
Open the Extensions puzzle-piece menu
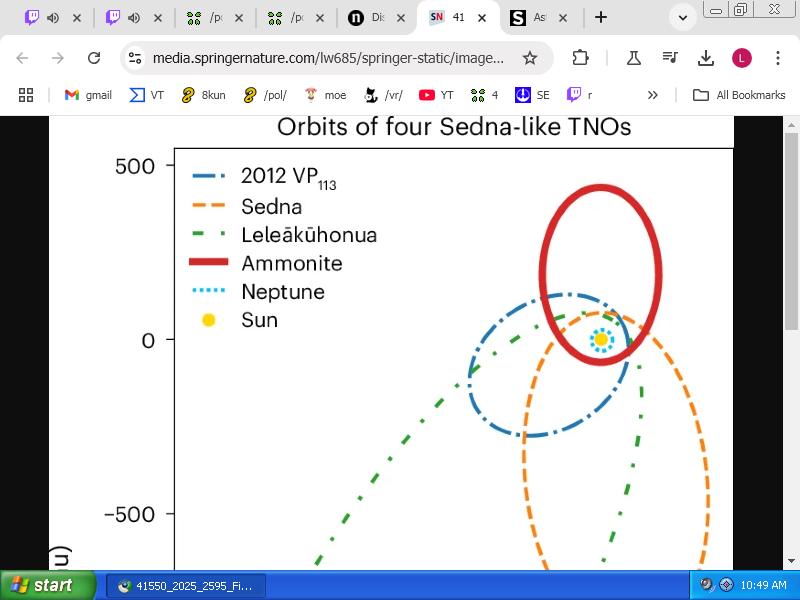(x=580, y=58)
